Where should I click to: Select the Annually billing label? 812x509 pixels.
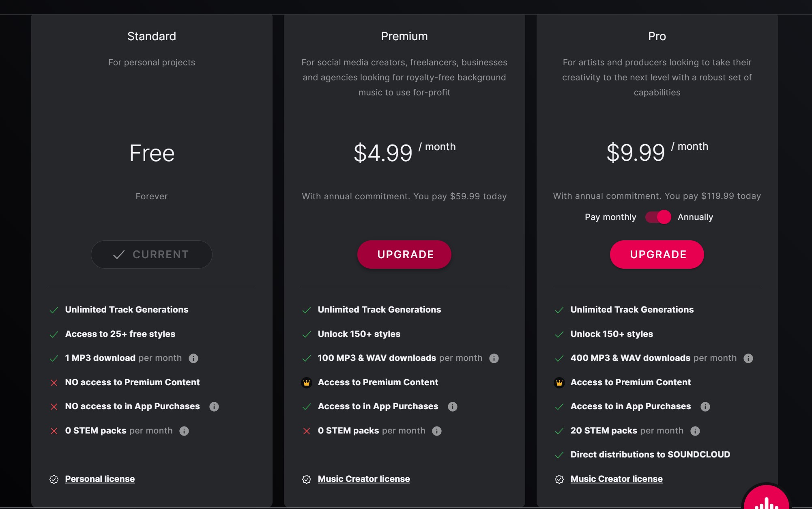(x=695, y=217)
